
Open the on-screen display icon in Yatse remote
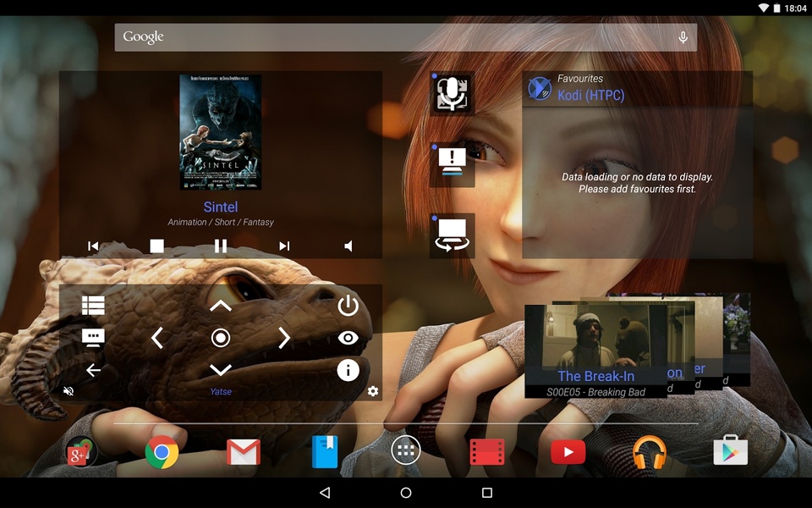(93, 338)
